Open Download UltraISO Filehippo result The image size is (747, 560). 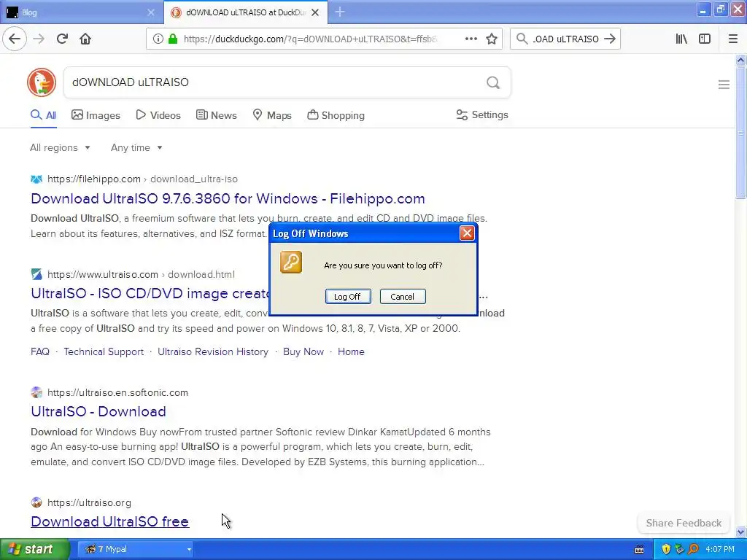tap(228, 198)
